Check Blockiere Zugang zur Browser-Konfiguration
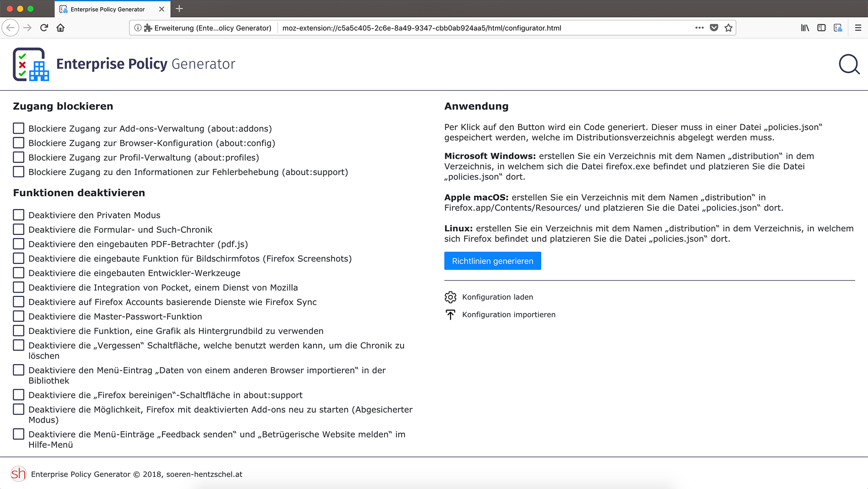Screen dimensions: 868x489 pos(19,143)
